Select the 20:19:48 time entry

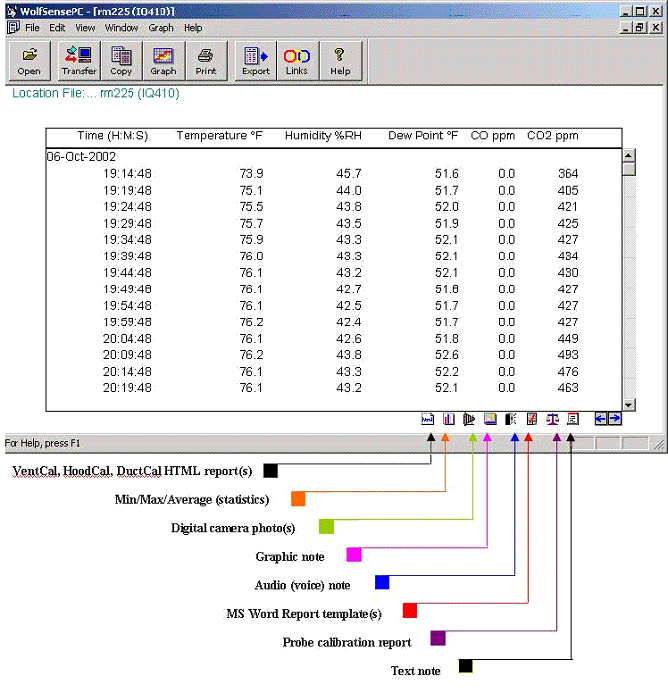pyautogui.click(x=127, y=388)
